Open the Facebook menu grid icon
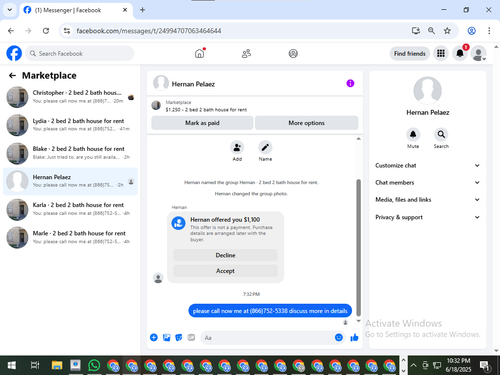The image size is (500, 375). 441,53
